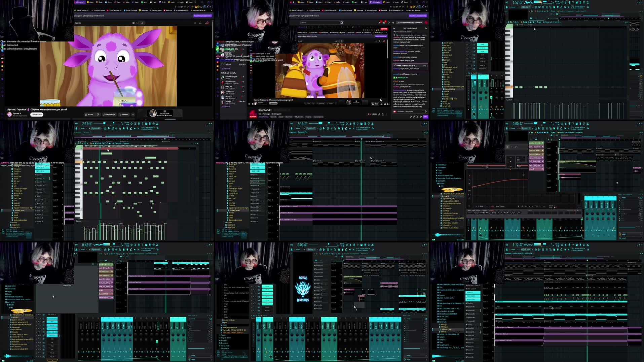Click Поделиться under the Лунтик video
This screenshot has height=362, width=644.
(x=109, y=114)
